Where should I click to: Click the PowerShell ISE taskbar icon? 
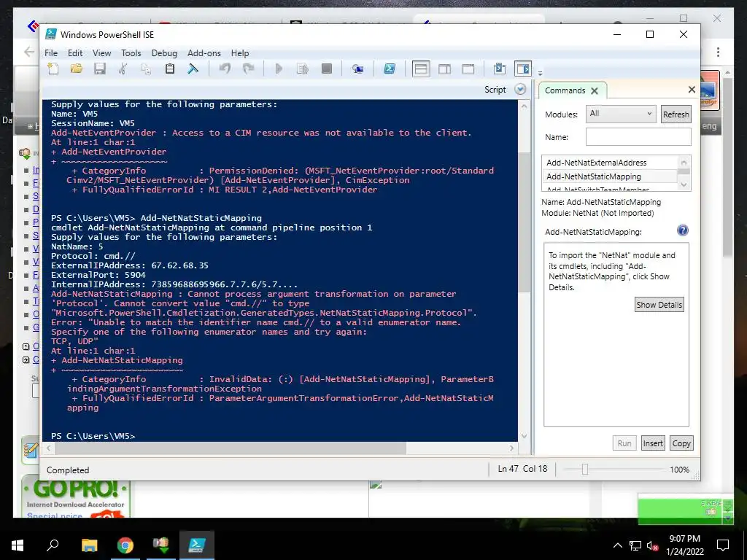pyautogui.click(x=197, y=545)
